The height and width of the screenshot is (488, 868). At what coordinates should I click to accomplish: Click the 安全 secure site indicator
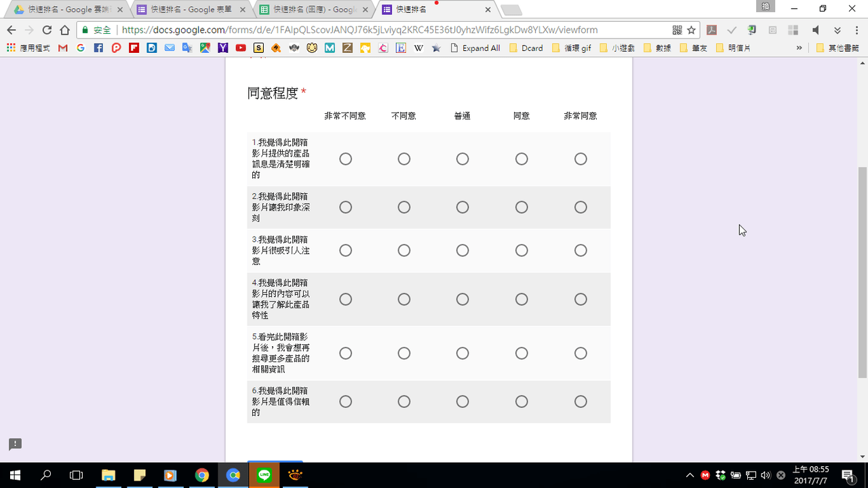pos(96,30)
